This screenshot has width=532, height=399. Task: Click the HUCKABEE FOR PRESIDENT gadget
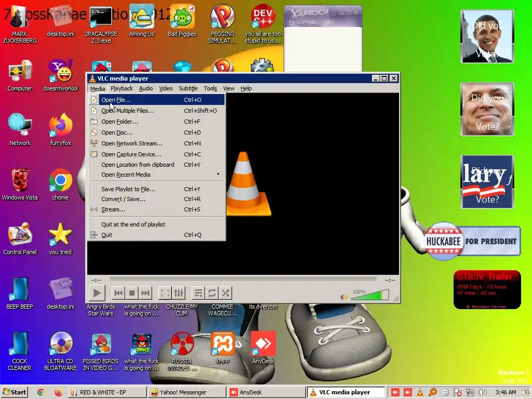[472, 241]
